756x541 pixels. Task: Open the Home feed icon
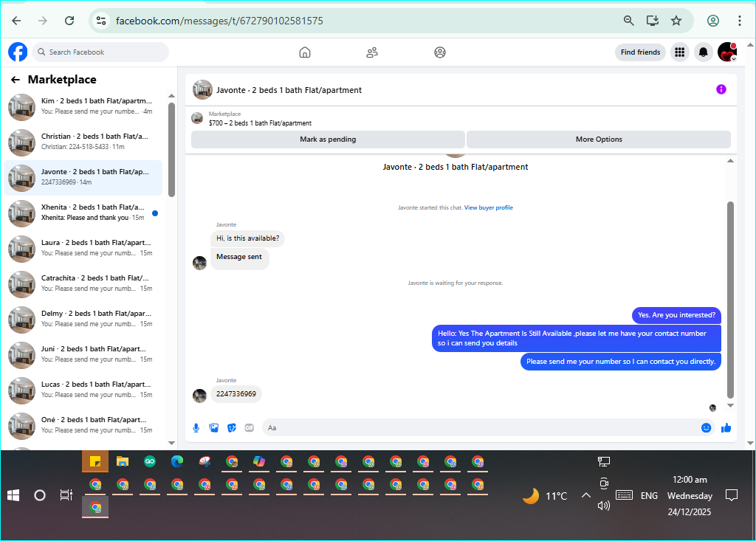(x=305, y=52)
